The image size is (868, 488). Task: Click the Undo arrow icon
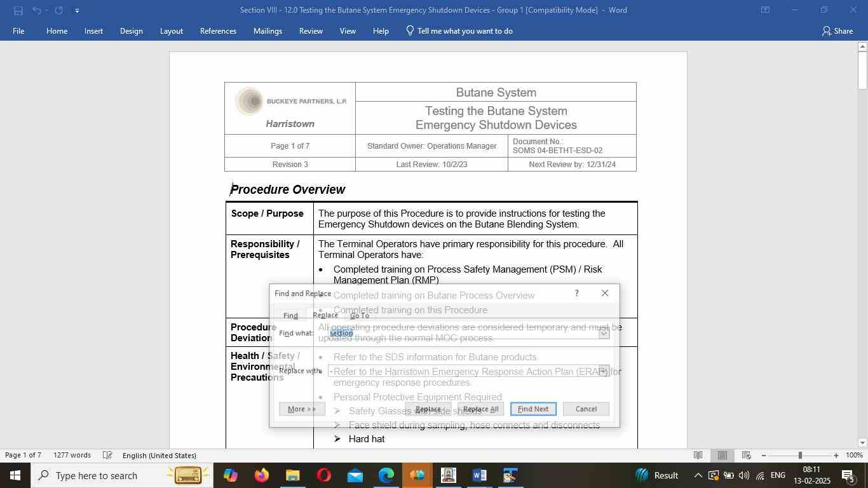click(x=37, y=10)
